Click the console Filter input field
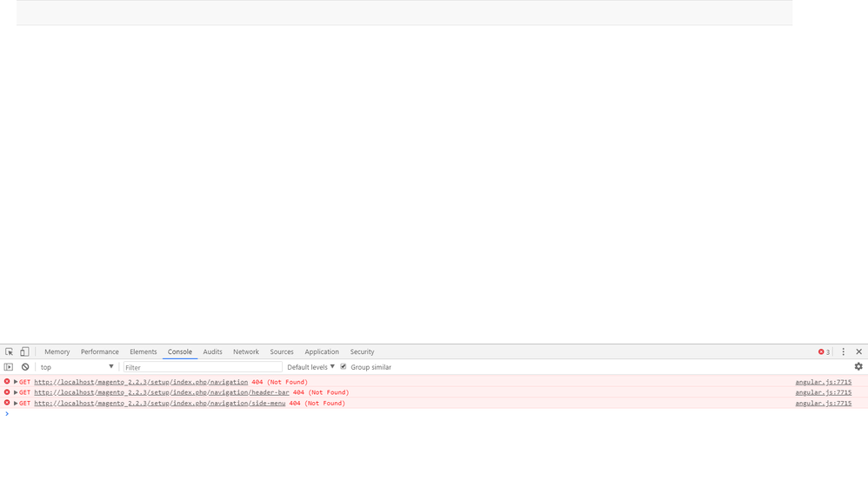 point(203,367)
